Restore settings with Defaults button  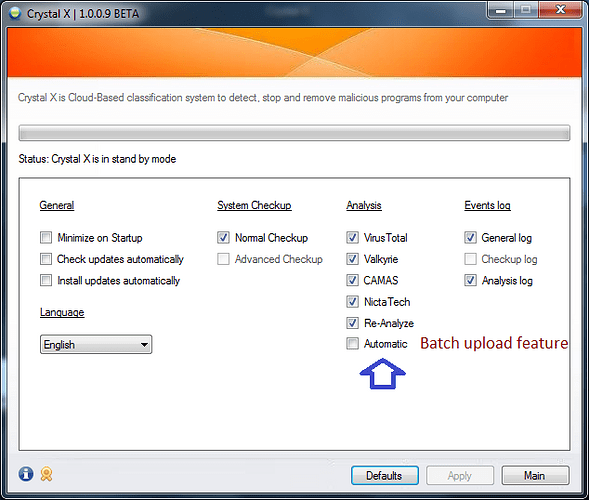[x=385, y=476]
